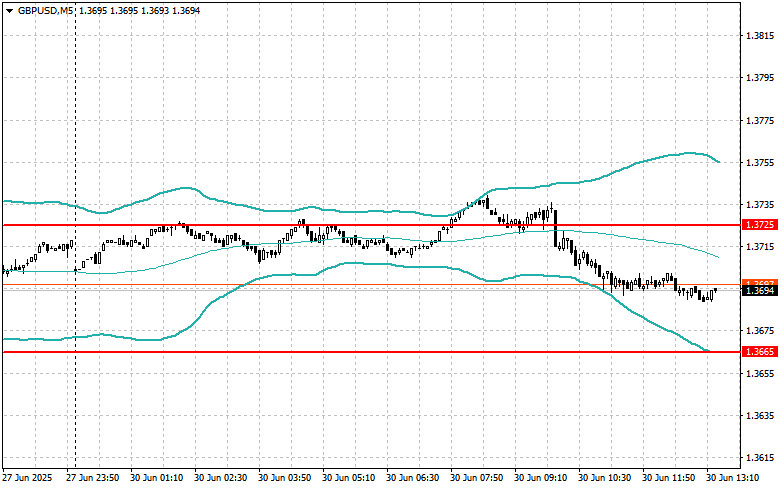This screenshot has width=781, height=489.
Task: Click the 30 Jun 10:30 time label
Action: pyautogui.click(x=605, y=478)
